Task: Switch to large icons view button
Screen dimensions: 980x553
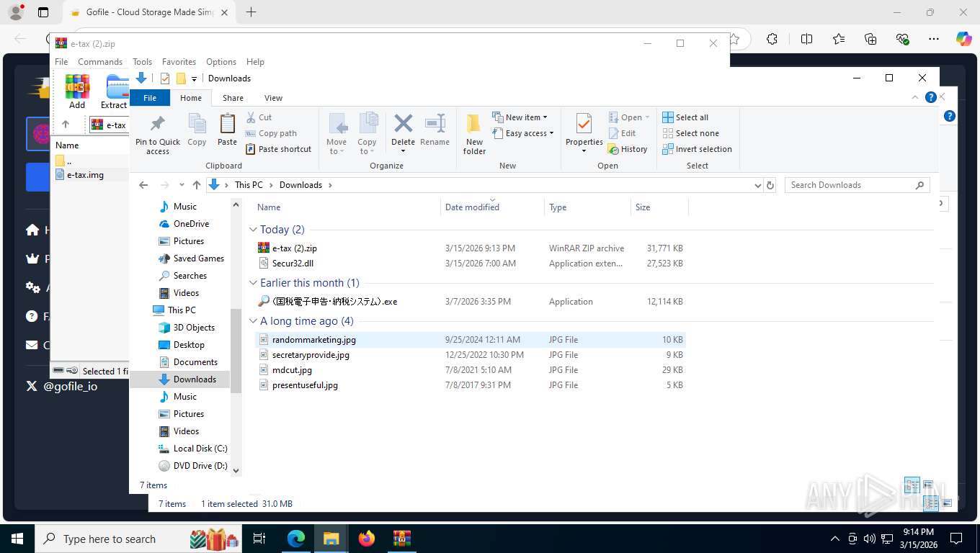Action: [928, 485]
